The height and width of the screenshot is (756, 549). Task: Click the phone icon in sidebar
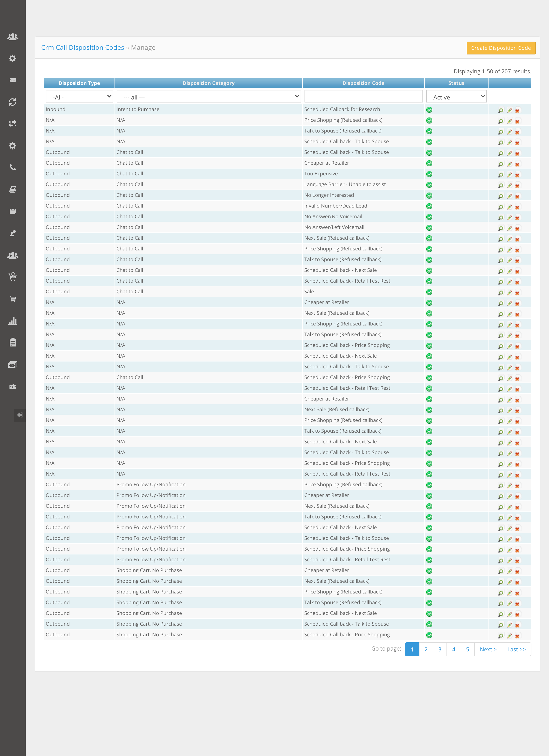13,167
